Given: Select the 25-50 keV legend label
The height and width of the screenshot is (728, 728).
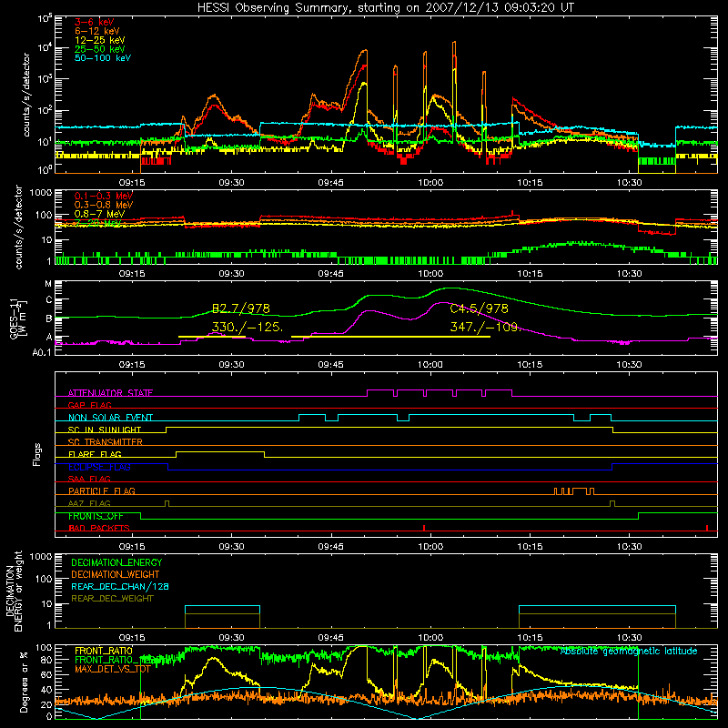Looking at the screenshot, I should point(100,49).
